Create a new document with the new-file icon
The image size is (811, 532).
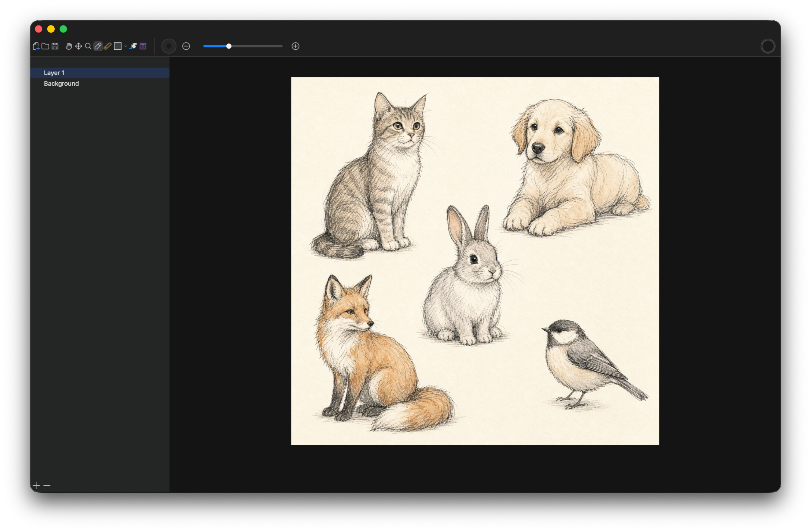click(x=36, y=46)
